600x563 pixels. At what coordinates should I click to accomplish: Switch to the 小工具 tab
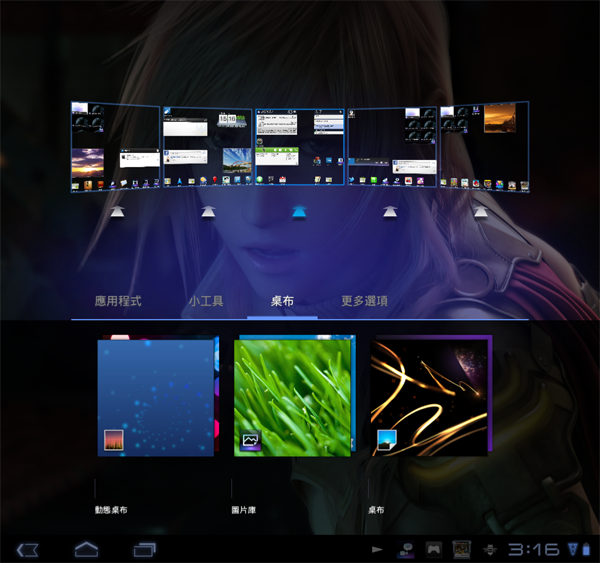[x=206, y=301]
